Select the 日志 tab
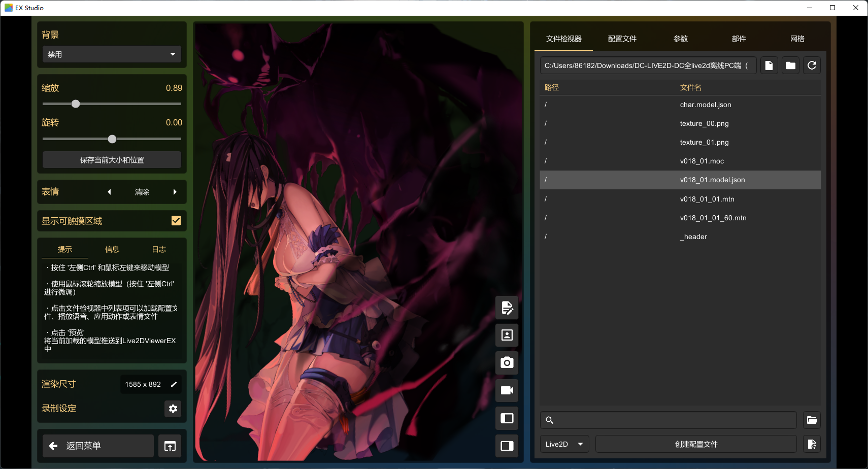This screenshot has height=469, width=868. coord(159,249)
